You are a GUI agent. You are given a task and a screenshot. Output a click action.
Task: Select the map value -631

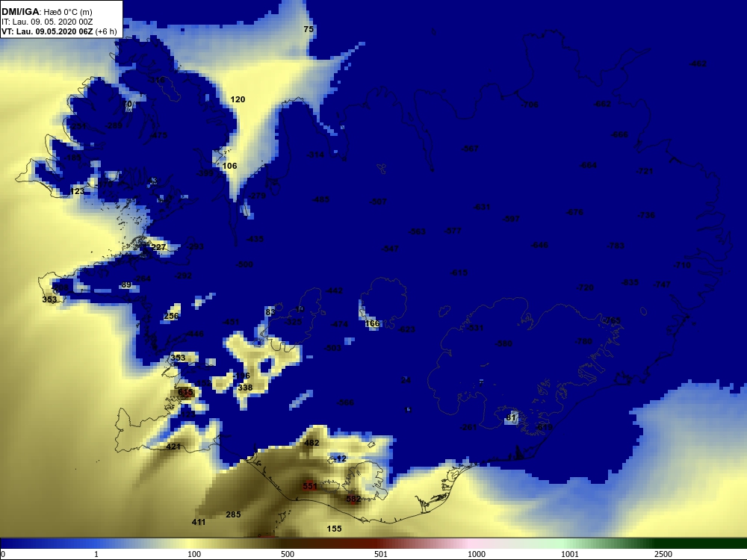point(482,207)
